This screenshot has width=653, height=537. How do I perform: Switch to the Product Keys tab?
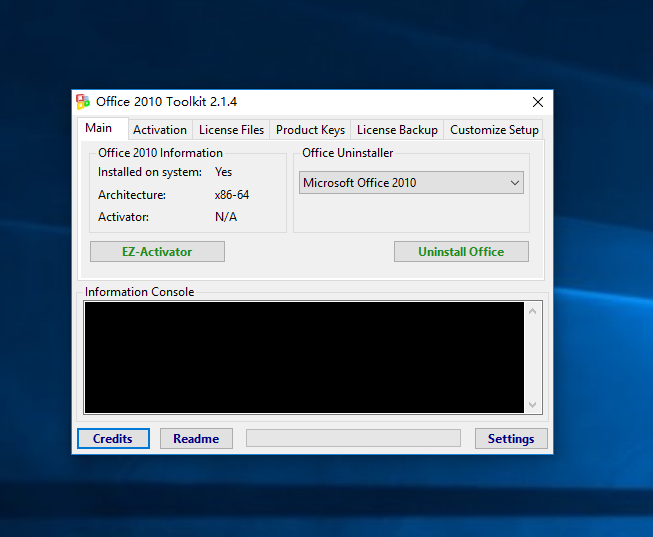tap(310, 130)
